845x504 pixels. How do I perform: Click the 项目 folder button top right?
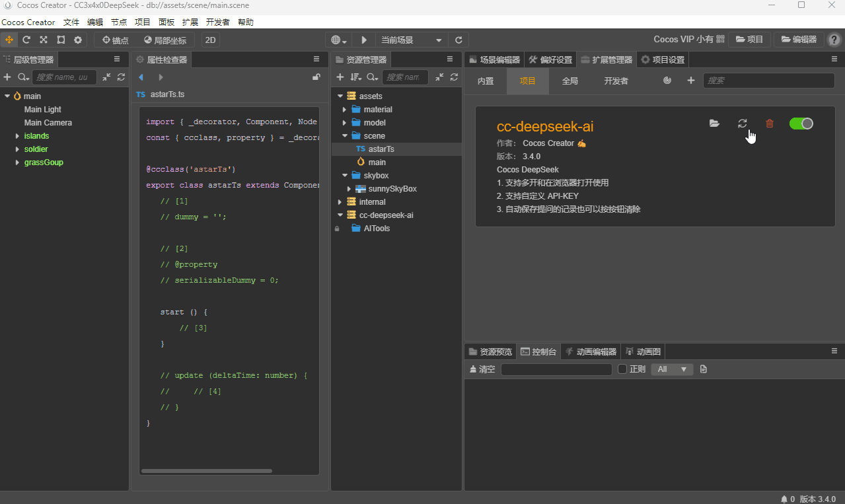(749, 40)
